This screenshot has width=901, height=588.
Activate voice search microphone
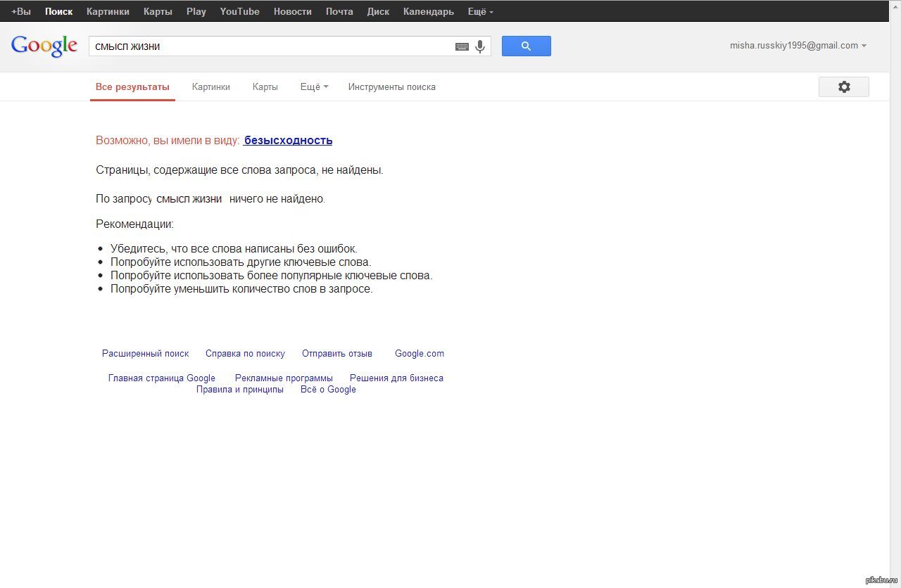pos(480,46)
